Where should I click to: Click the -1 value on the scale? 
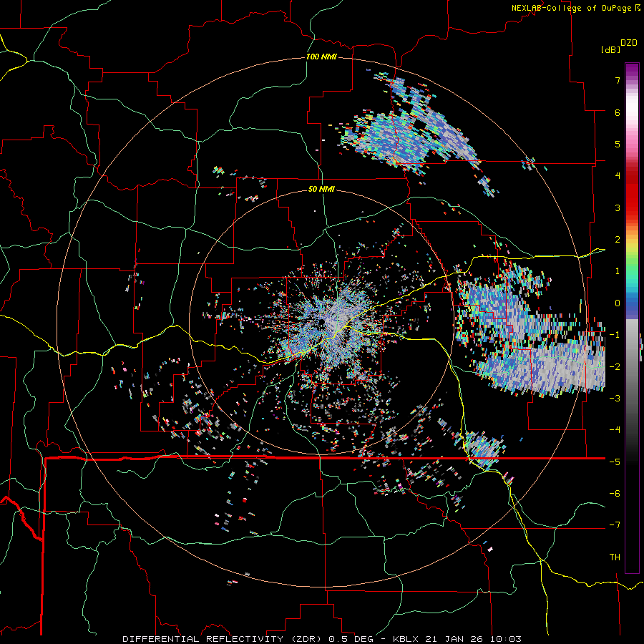coord(615,335)
